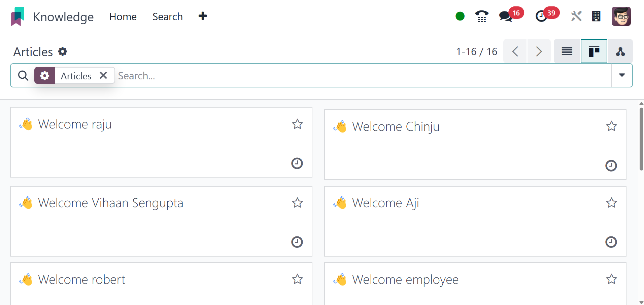Open the Search menu item
644x305 pixels.
167,16
